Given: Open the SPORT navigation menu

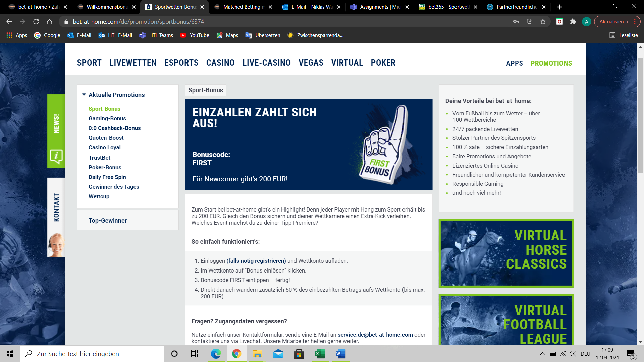Looking at the screenshot, I should [x=89, y=63].
